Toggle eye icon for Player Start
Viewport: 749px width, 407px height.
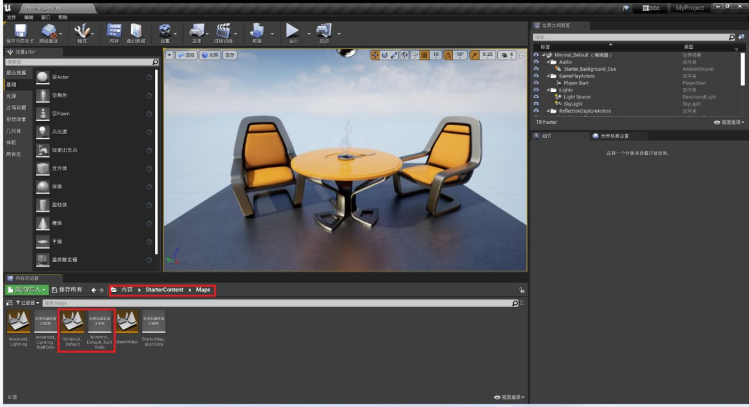pos(537,83)
